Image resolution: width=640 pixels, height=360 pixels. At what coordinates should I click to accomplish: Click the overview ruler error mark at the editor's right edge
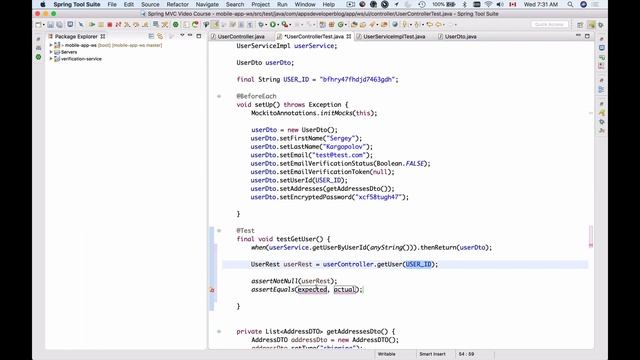coord(591,245)
